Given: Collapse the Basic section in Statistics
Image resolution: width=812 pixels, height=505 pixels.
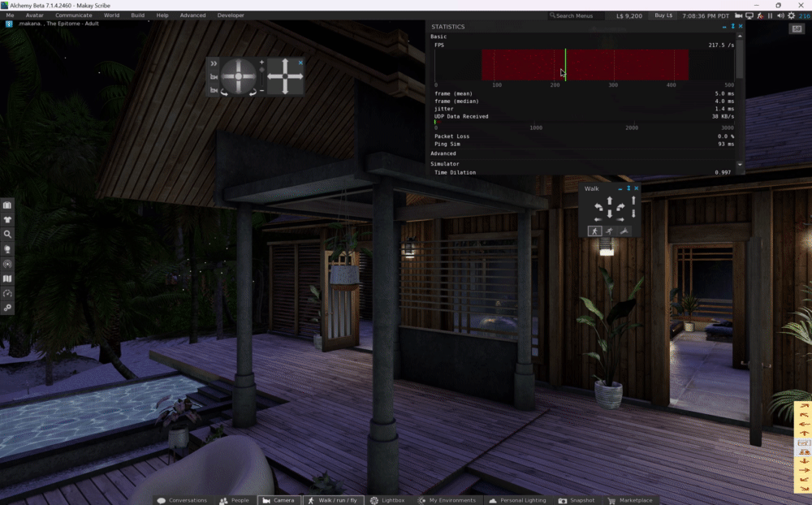Looking at the screenshot, I should click(x=438, y=37).
